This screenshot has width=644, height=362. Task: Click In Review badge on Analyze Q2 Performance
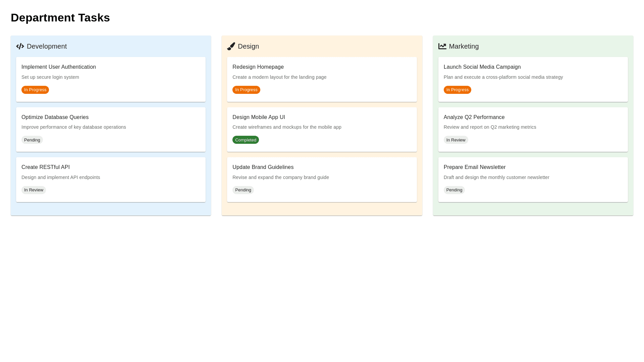[455, 140]
